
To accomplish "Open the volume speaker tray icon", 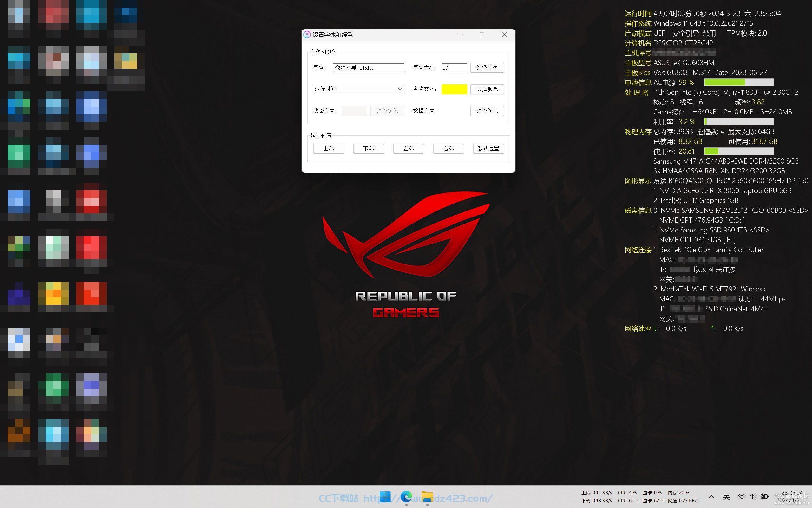I will 753,497.
